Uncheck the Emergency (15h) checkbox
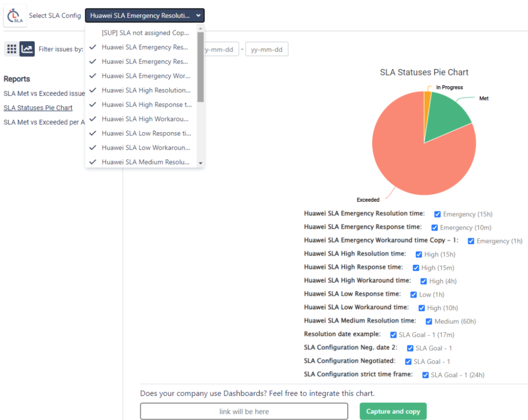 coord(437,214)
